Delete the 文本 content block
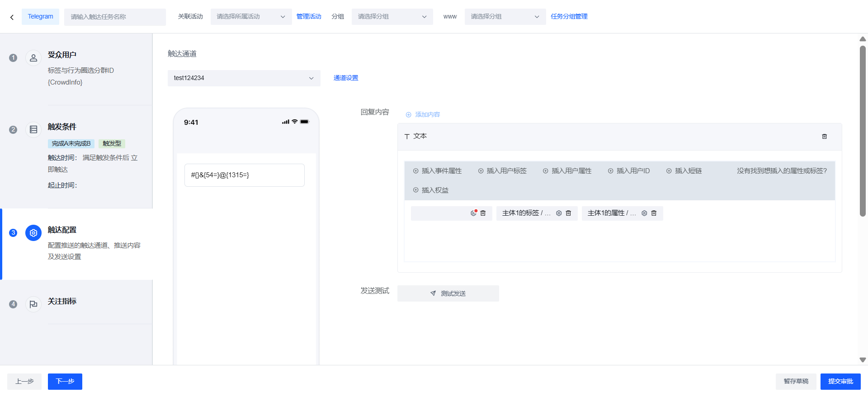 824,137
